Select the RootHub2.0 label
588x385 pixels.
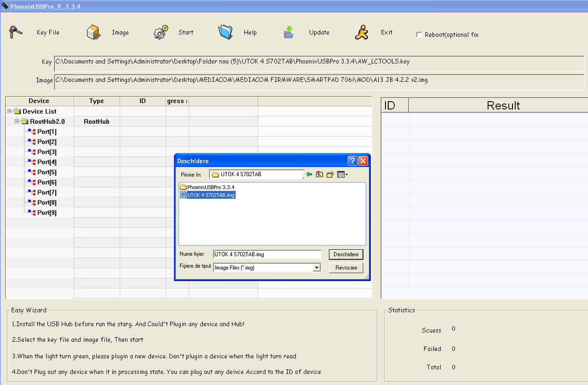47,121
